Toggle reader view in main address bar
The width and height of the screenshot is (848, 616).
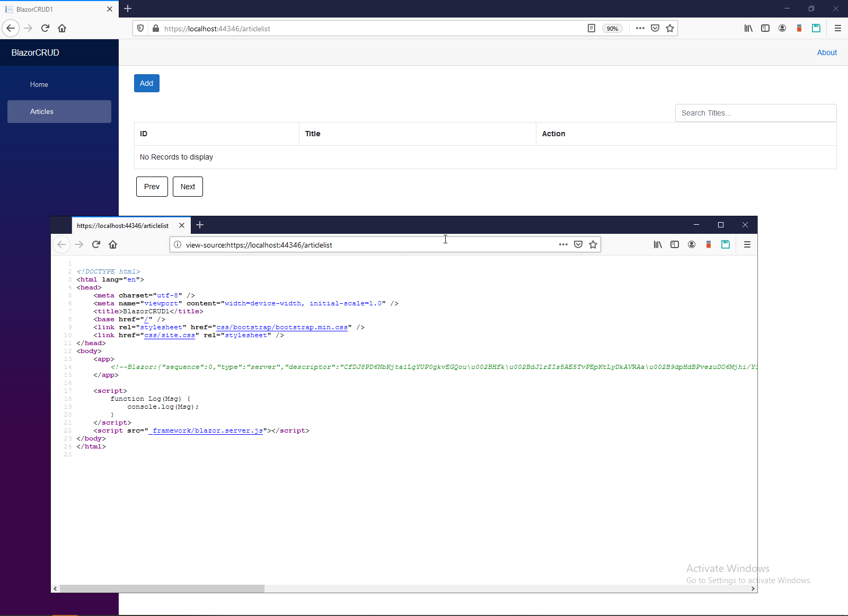click(591, 28)
